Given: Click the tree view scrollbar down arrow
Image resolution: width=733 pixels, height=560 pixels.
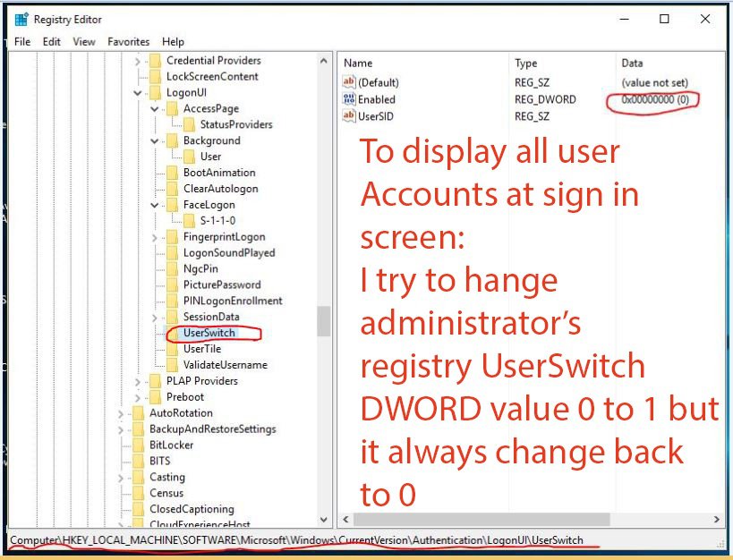Looking at the screenshot, I should click(324, 520).
